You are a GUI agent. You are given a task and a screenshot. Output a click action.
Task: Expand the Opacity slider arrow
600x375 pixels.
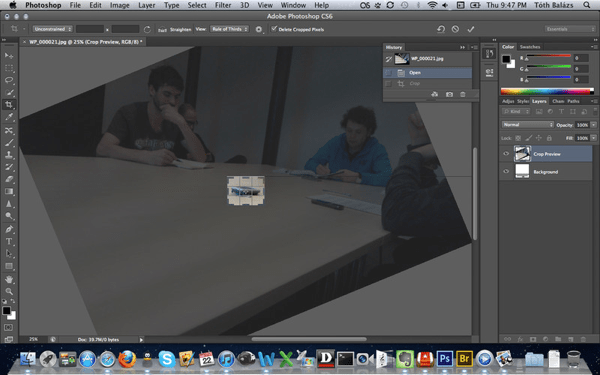tap(593, 125)
